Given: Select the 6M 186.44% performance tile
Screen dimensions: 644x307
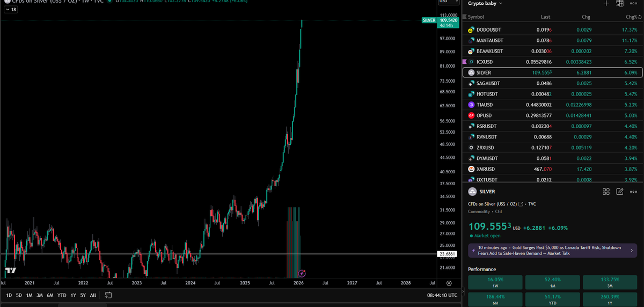Looking at the screenshot, I should (495, 299).
